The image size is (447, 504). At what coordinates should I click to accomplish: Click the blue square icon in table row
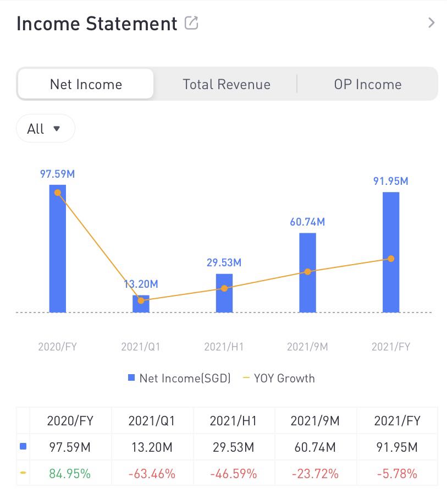[23, 447]
